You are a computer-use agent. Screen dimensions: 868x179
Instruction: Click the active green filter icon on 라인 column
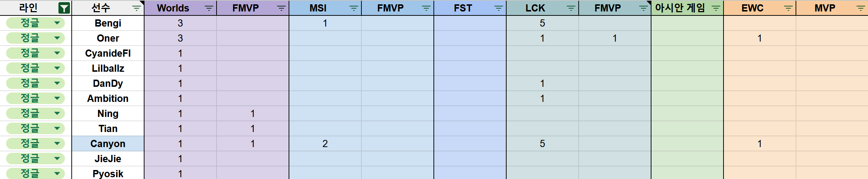[64, 8]
